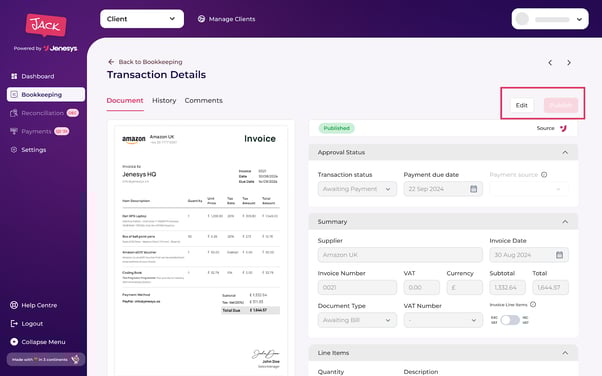Image resolution: width=602 pixels, height=376 pixels.
Task: Collapse the Summary section
Action: pos(565,222)
